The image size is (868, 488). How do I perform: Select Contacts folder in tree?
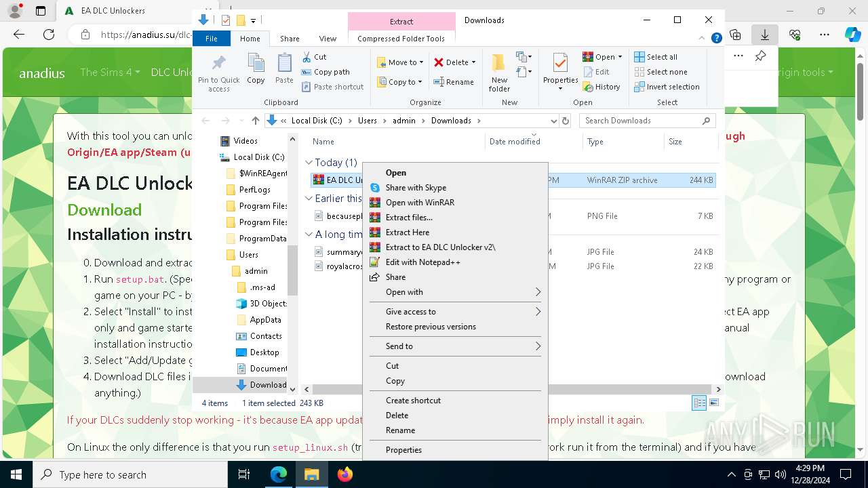point(266,336)
